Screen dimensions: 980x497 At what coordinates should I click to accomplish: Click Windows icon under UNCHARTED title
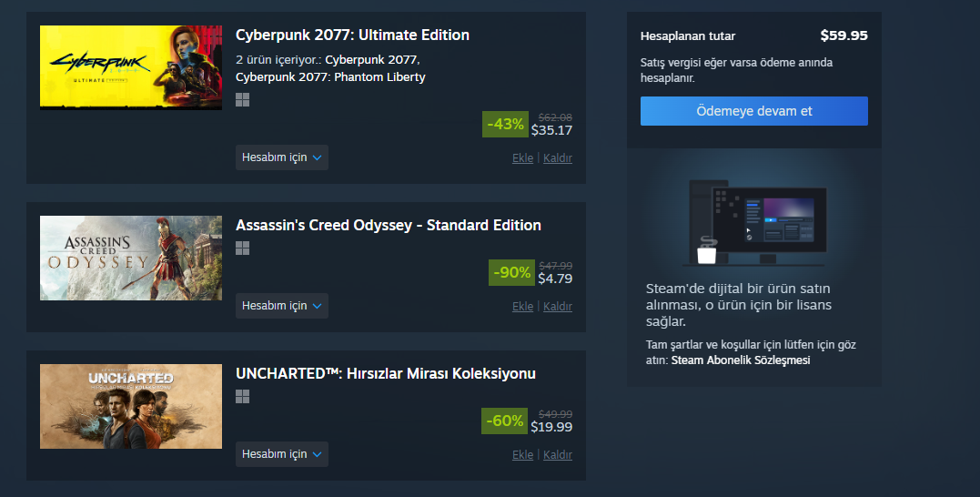point(242,396)
